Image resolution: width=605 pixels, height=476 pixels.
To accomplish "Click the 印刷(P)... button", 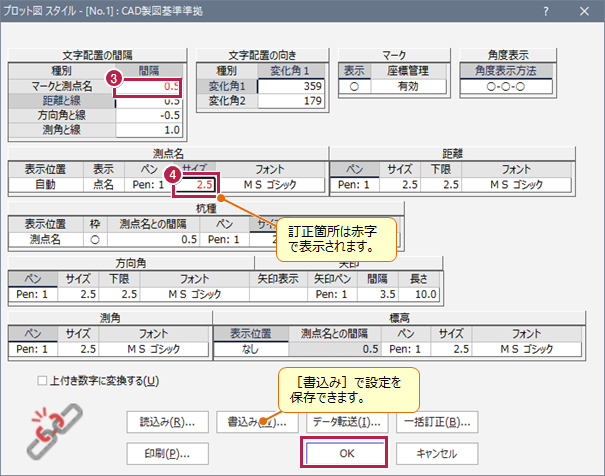I will [167, 454].
